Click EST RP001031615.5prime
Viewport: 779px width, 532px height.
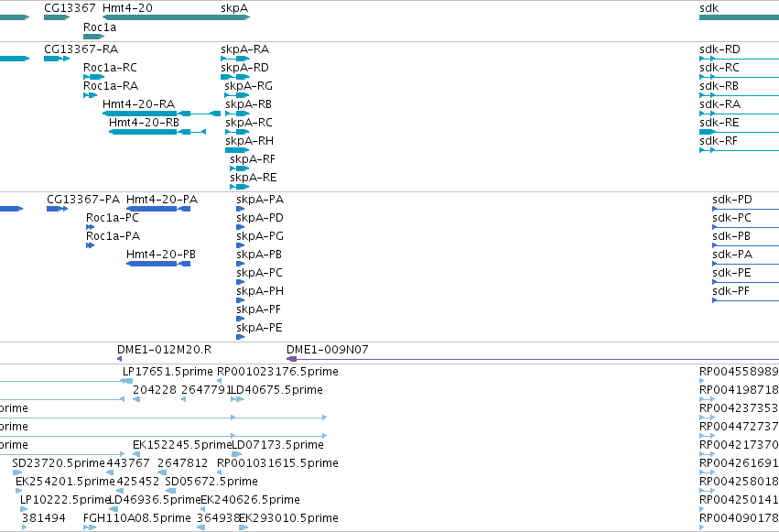(x=277, y=463)
